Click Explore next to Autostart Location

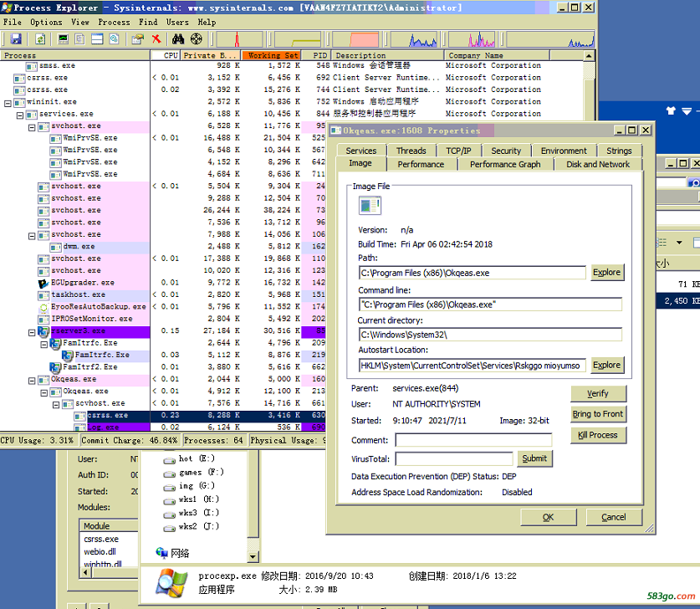[x=606, y=366]
